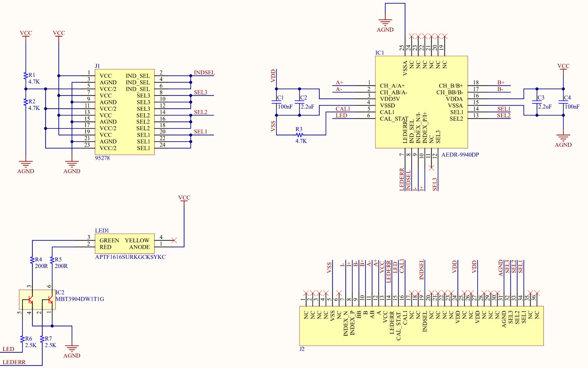Select capacitor C3 symbol
This screenshot has height=368, width=588.
click(537, 102)
